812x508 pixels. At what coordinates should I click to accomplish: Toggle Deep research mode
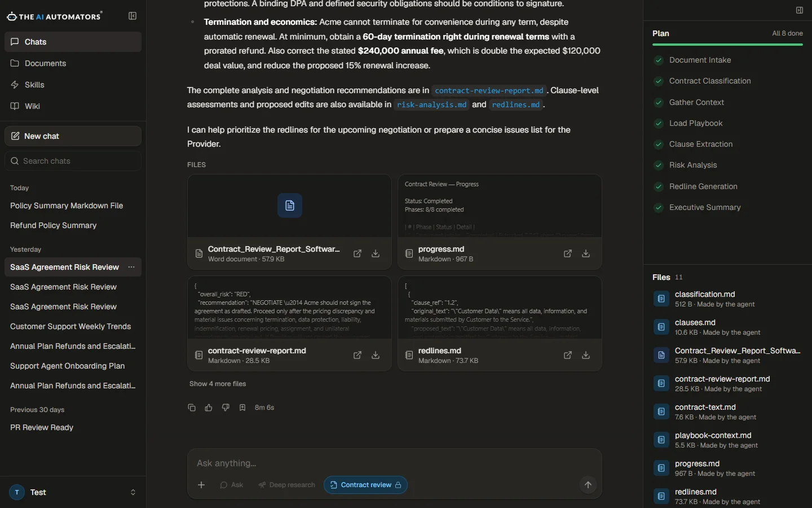[287, 485]
